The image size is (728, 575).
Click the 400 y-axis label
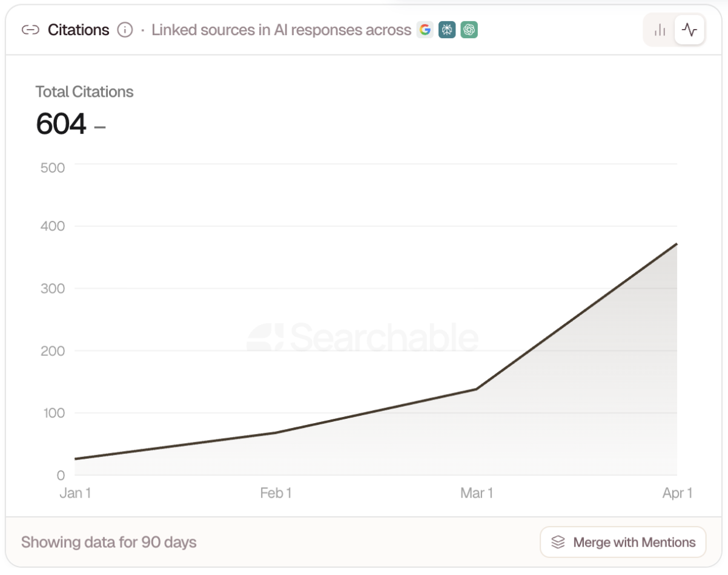coord(53,226)
